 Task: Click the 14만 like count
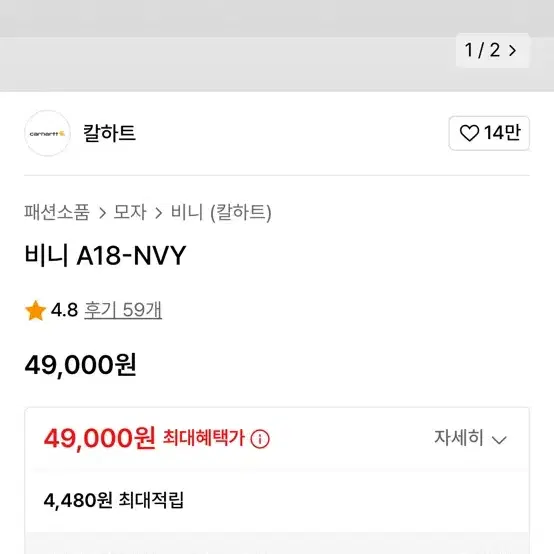tap(502, 133)
